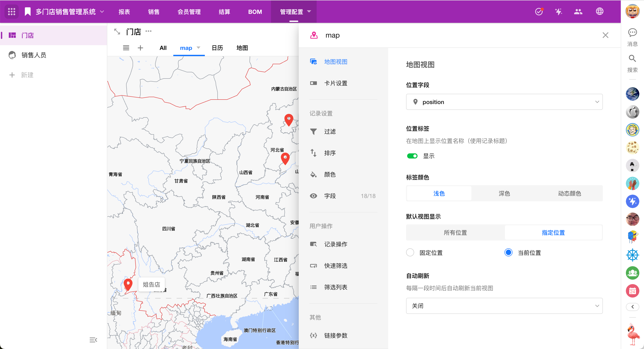Turn off the 显示 location label toggle
The width and height of the screenshot is (644, 349).
pyautogui.click(x=412, y=156)
